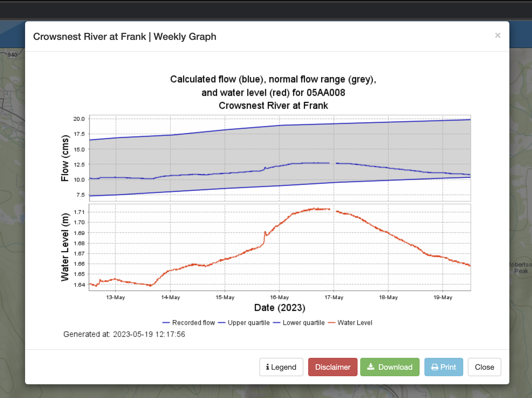Click the '13-May' date axis label
The width and height of the screenshot is (532, 398).
tap(115, 297)
